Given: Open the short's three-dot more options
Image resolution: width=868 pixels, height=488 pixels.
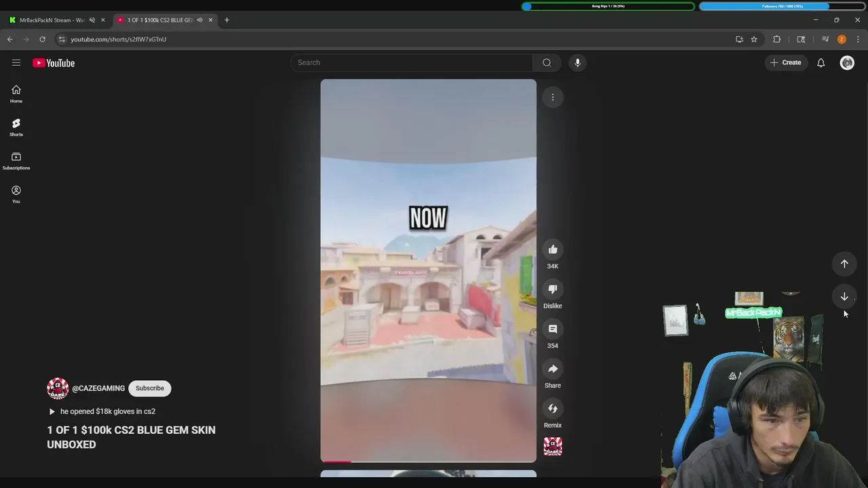Looking at the screenshot, I should coord(553,97).
